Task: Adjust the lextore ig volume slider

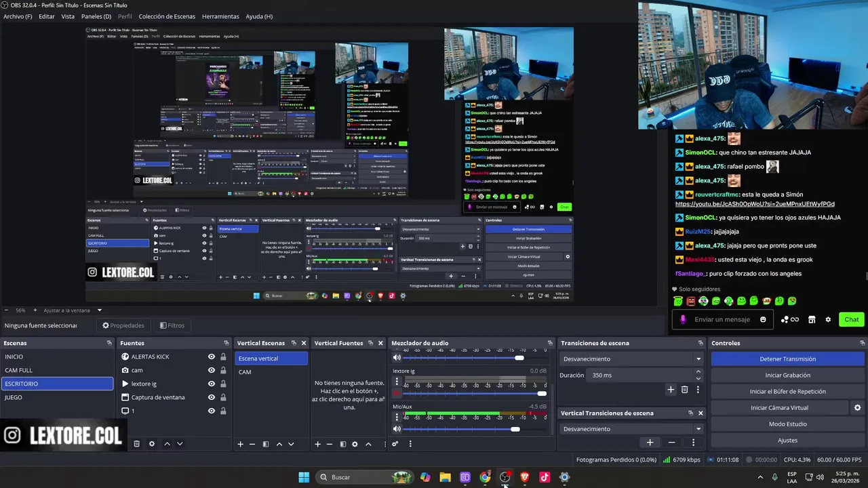Action: point(476,393)
